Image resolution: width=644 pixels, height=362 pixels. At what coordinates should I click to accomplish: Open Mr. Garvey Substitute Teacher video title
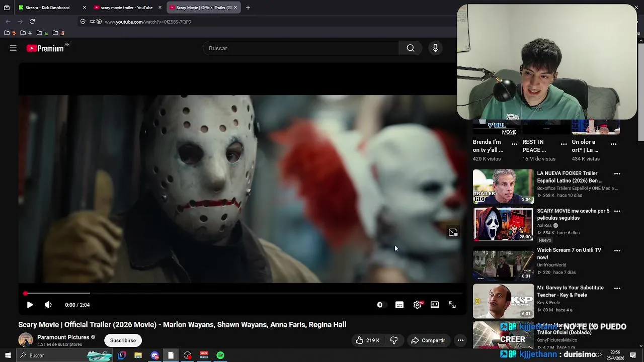tap(570, 291)
